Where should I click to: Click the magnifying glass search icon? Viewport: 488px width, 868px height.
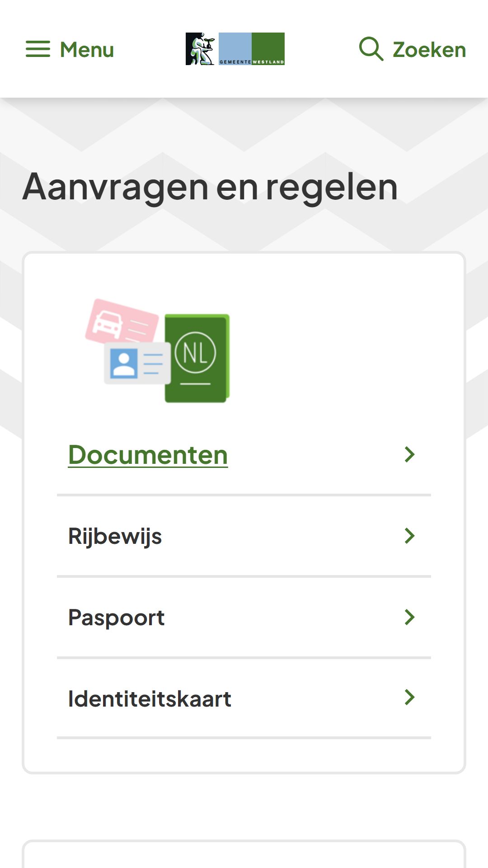(x=371, y=49)
